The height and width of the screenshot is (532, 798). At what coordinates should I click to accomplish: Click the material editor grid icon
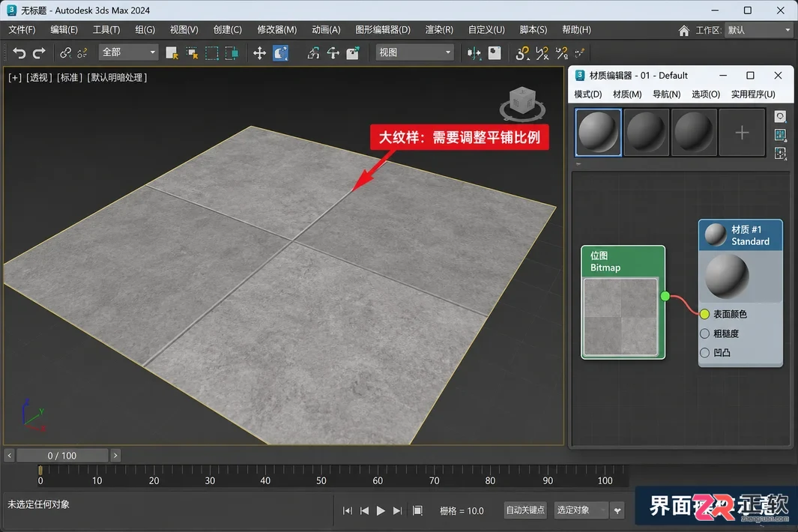point(780,135)
